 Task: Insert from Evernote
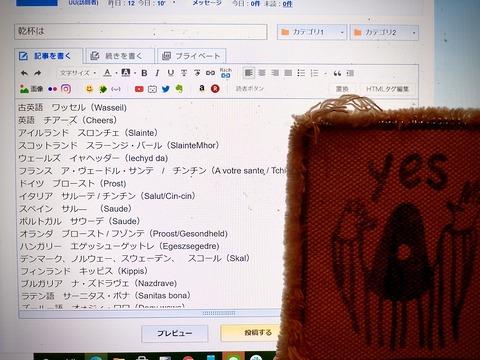pyautogui.click(x=179, y=89)
